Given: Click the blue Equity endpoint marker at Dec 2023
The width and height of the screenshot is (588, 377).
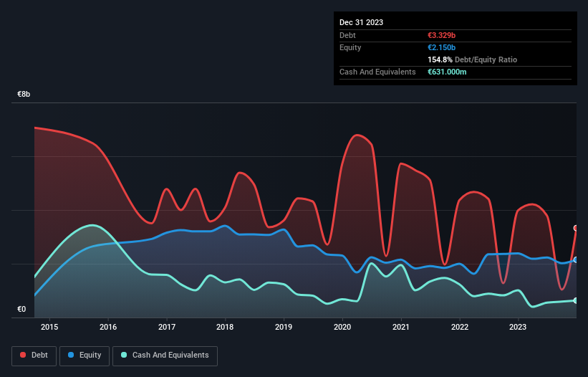Looking at the screenshot, I should (x=576, y=259).
